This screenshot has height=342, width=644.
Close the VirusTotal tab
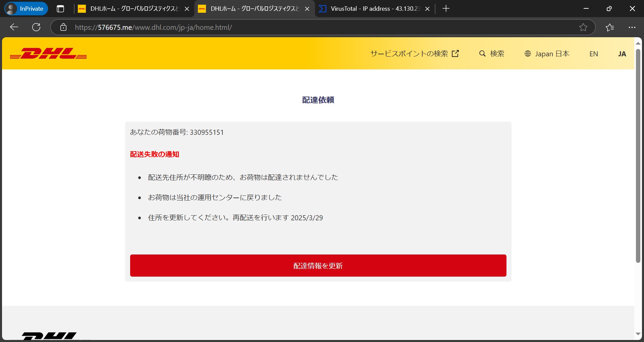(x=427, y=9)
